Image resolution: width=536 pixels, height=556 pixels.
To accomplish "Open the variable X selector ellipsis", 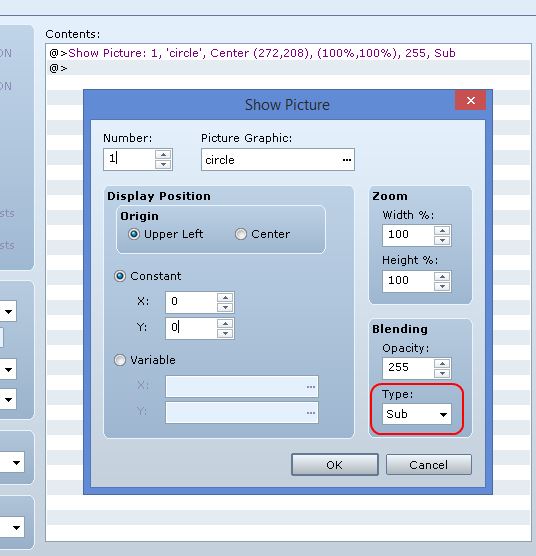I will [x=311, y=387].
